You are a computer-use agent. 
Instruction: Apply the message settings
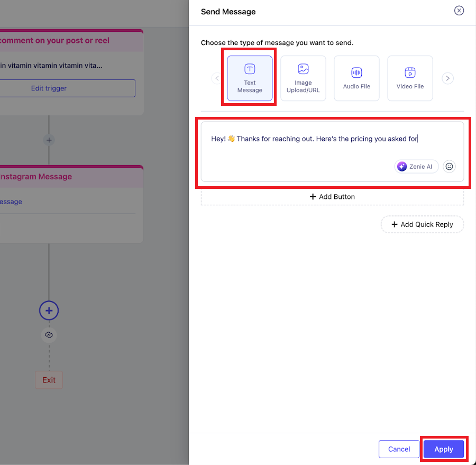click(x=443, y=449)
